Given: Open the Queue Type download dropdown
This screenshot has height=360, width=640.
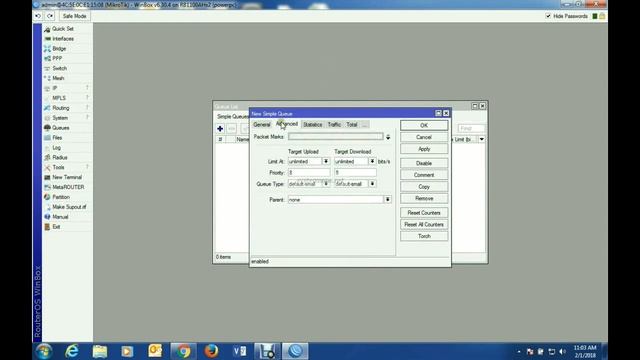Looking at the screenshot, I should (x=372, y=184).
